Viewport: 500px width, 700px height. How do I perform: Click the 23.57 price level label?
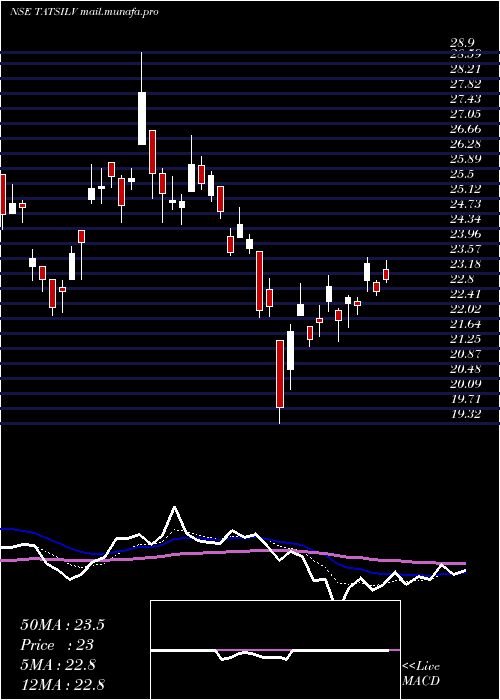pos(465,249)
